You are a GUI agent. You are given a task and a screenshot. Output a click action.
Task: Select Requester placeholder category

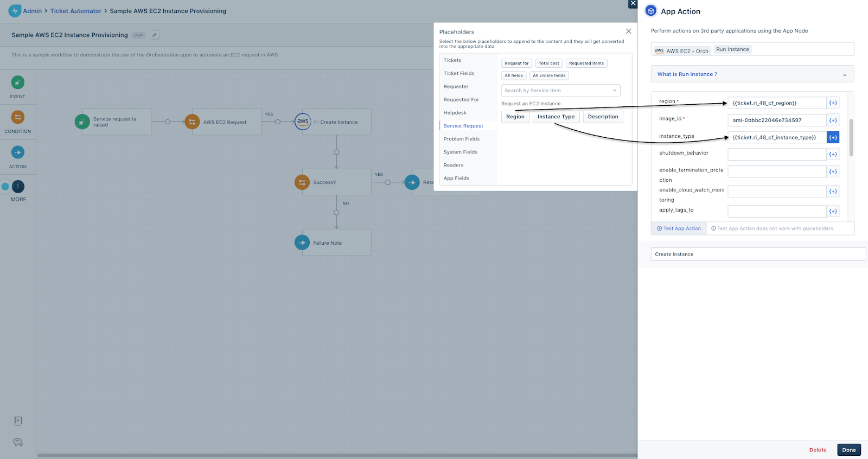(456, 86)
